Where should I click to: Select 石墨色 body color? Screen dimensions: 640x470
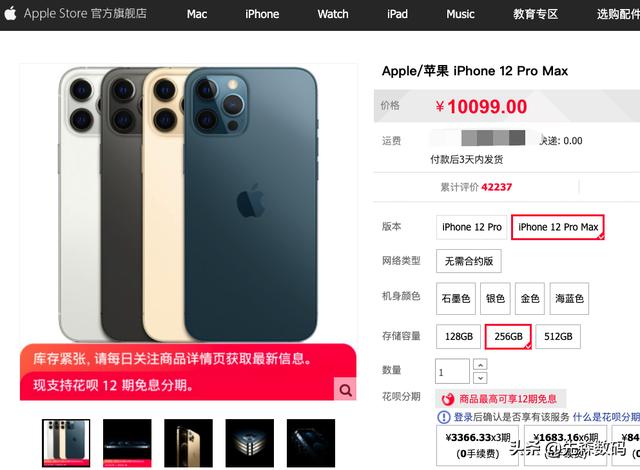[x=456, y=299]
